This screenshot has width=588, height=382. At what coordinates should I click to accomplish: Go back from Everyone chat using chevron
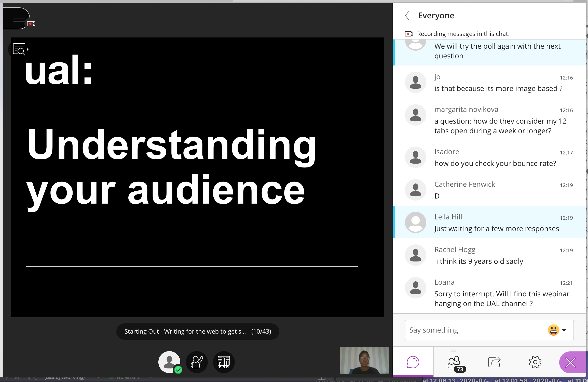coord(407,16)
